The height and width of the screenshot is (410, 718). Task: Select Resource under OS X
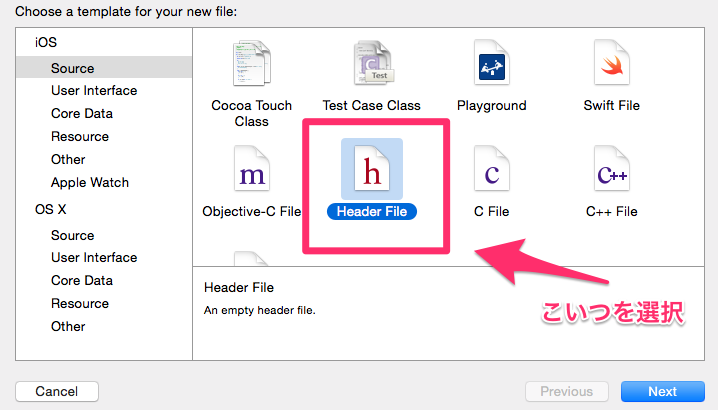80,303
